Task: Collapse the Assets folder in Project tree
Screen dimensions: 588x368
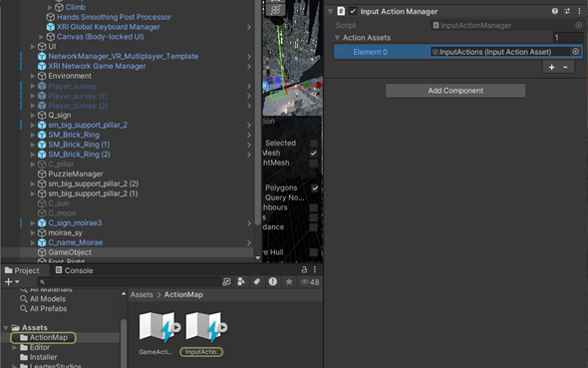Action: pyautogui.click(x=6, y=328)
